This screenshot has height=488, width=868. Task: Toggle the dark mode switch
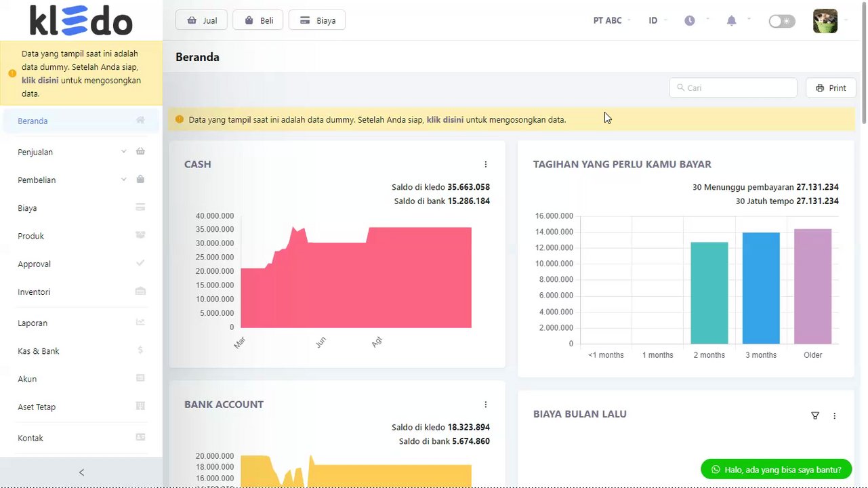click(782, 21)
